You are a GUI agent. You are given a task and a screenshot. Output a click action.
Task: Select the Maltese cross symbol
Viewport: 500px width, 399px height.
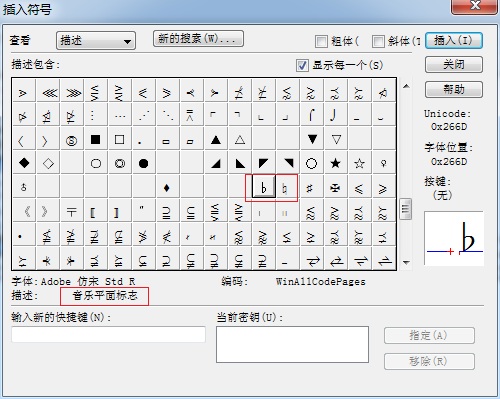point(335,188)
